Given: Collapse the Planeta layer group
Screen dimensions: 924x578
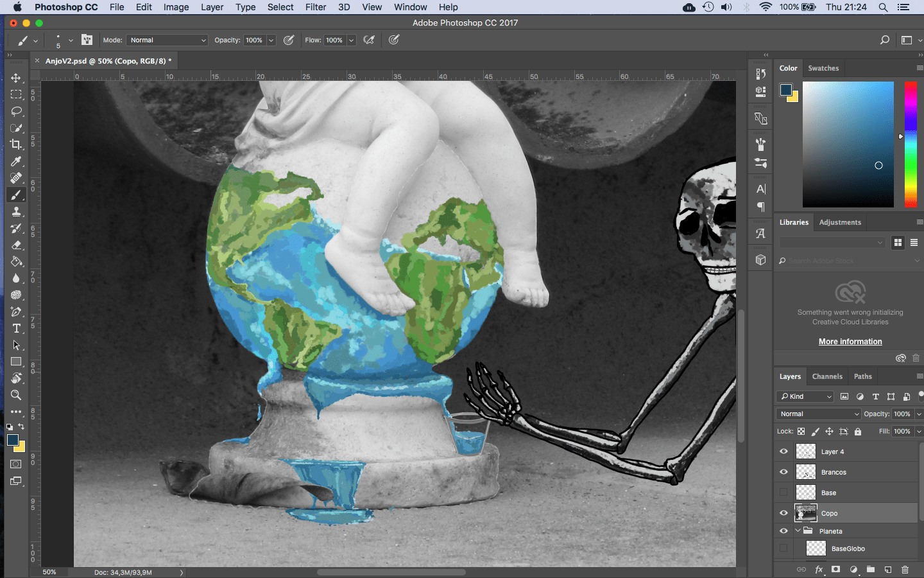Looking at the screenshot, I should pyautogui.click(x=798, y=531).
